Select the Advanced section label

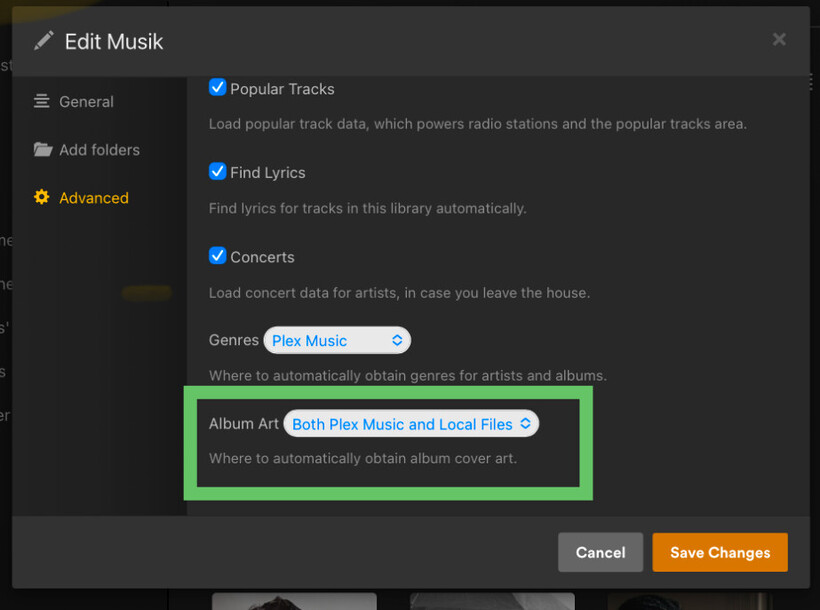coord(93,198)
